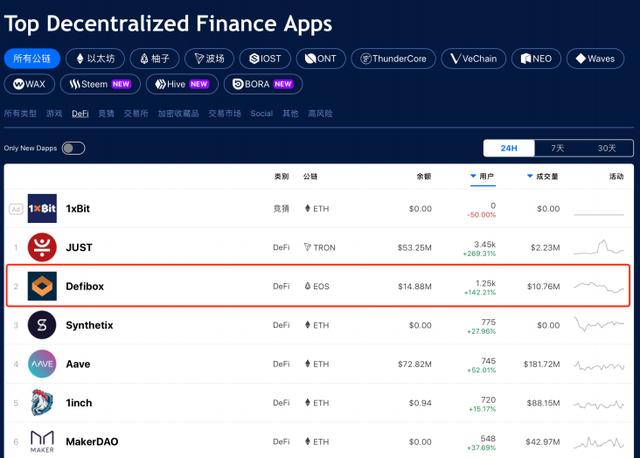Click the ETH chain icon in Aave row
640x458 pixels.
click(308, 364)
